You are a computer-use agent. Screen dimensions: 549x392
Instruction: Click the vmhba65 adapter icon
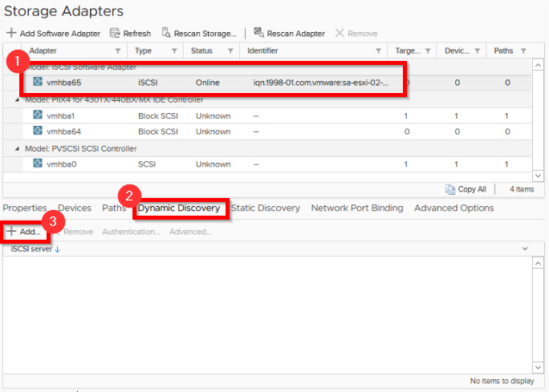pyautogui.click(x=38, y=82)
